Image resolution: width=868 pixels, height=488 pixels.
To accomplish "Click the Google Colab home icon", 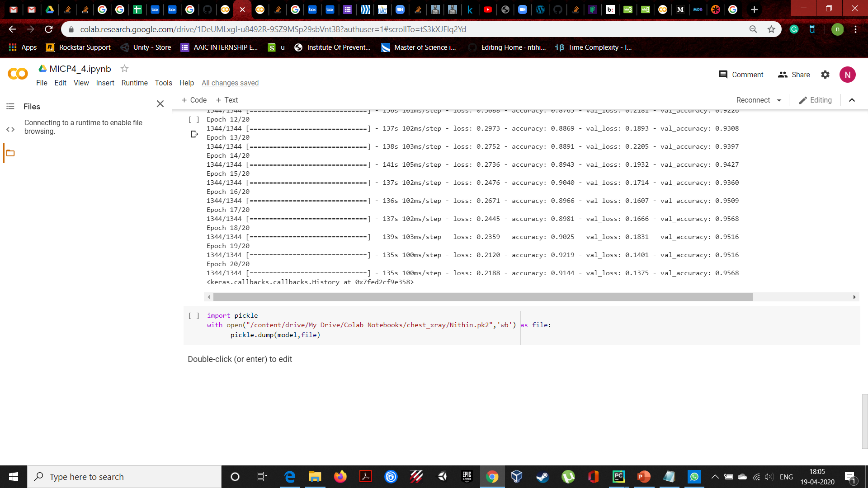I will (x=18, y=75).
